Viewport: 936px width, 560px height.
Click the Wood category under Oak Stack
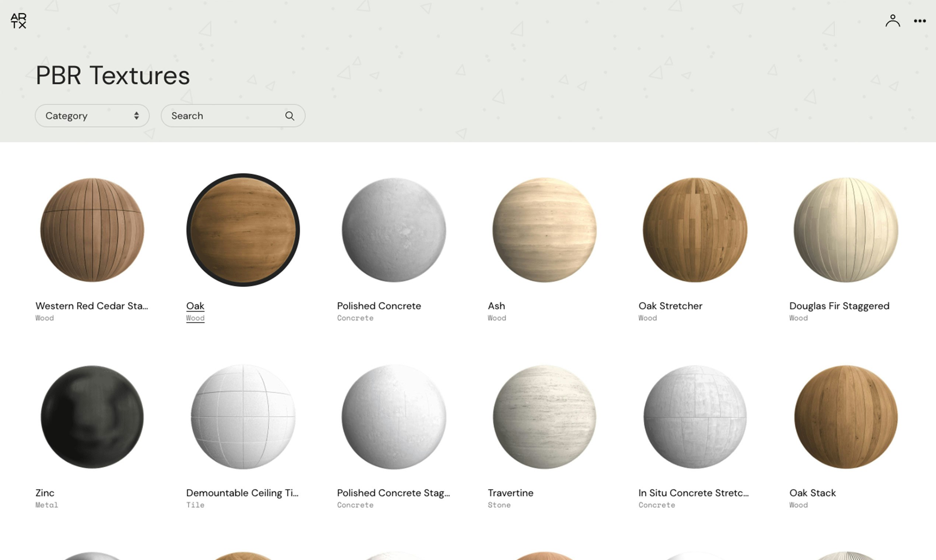tap(799, 505)
